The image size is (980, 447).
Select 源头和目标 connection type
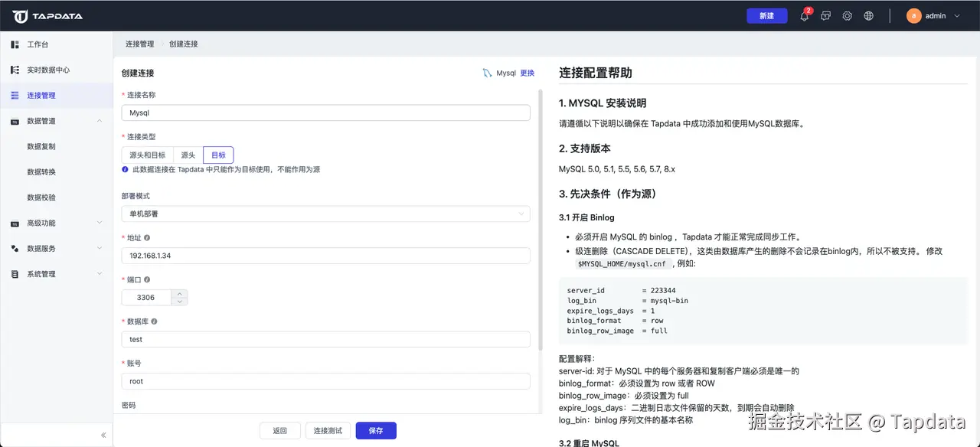147,155
